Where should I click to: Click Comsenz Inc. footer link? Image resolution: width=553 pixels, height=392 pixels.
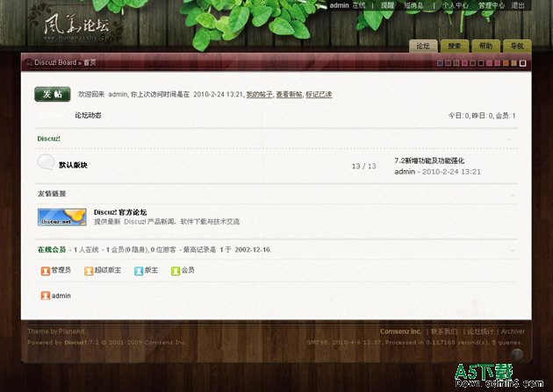point(400,331)
